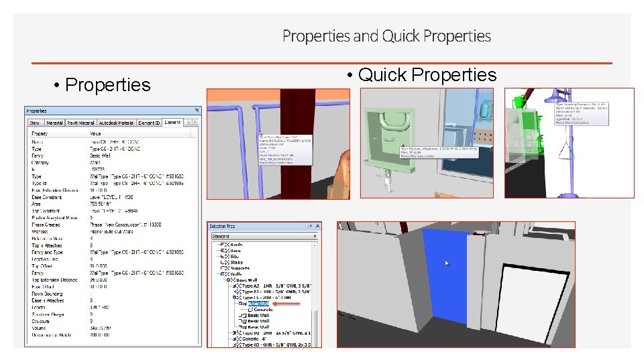Select Site in the Selection Tree

click(235, 257)
